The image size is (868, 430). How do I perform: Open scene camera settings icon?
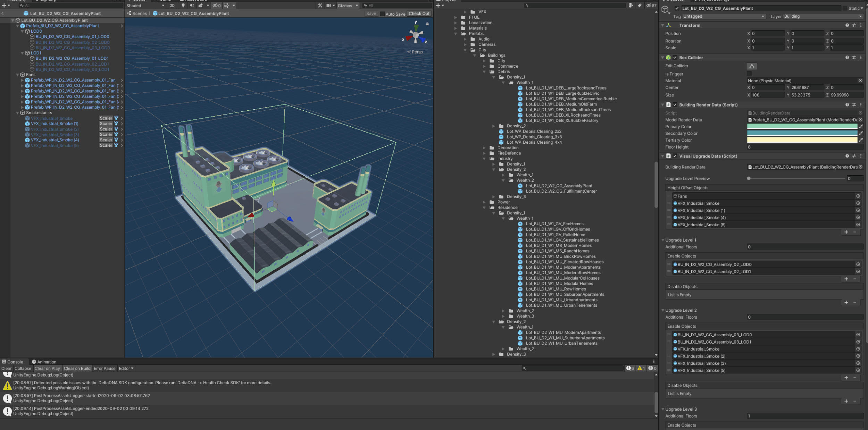(x=328, y=6)
